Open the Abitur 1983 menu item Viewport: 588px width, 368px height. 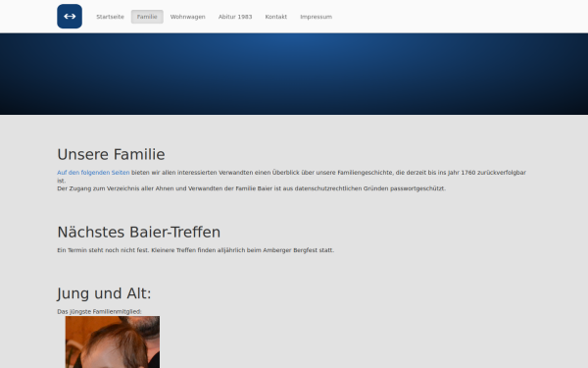click(x=235, y=17)
